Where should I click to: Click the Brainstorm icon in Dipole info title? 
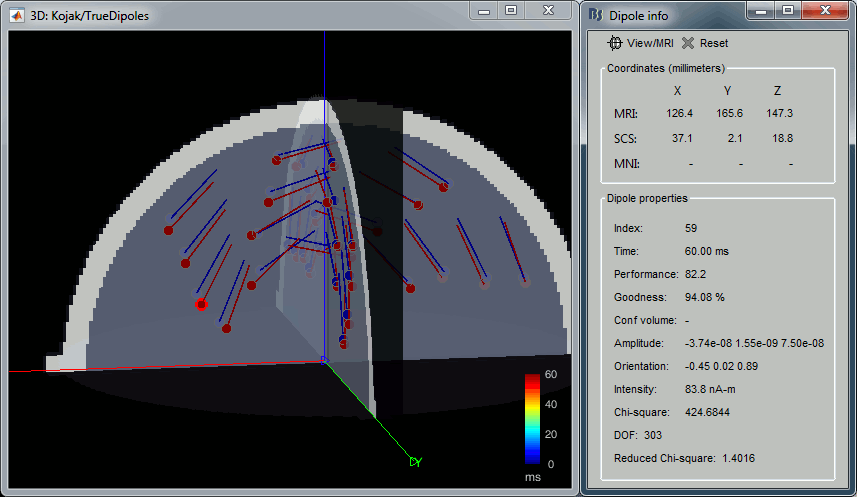tap(597, 15)
